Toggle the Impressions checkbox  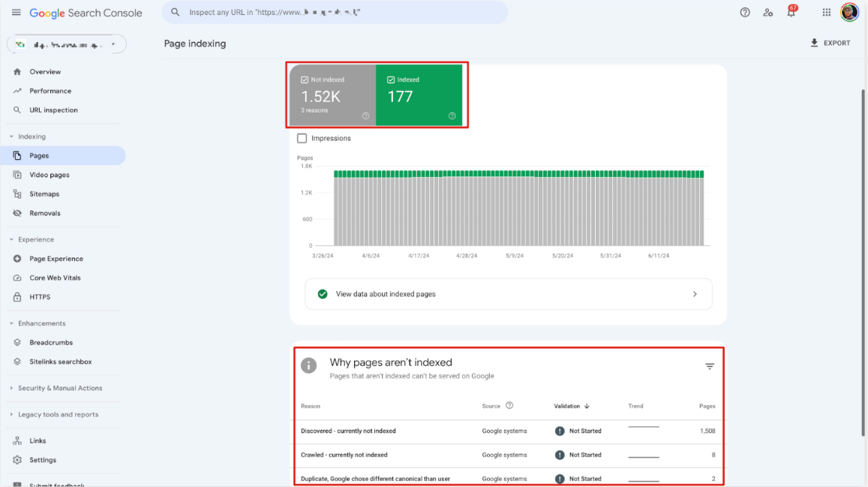pos(302,138)
